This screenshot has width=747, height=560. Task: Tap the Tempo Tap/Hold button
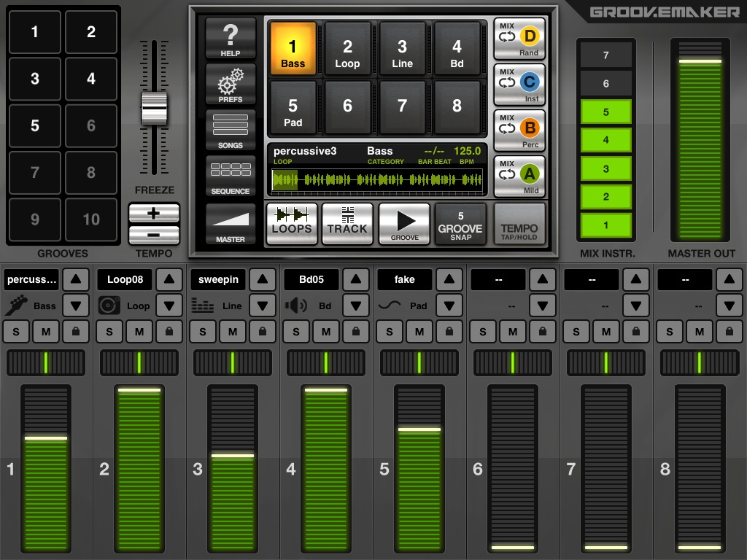point(519,224)
